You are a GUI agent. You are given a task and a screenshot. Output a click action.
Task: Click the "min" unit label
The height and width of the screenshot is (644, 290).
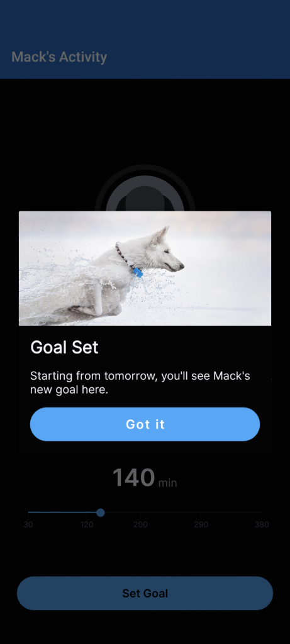coord(167,482)
